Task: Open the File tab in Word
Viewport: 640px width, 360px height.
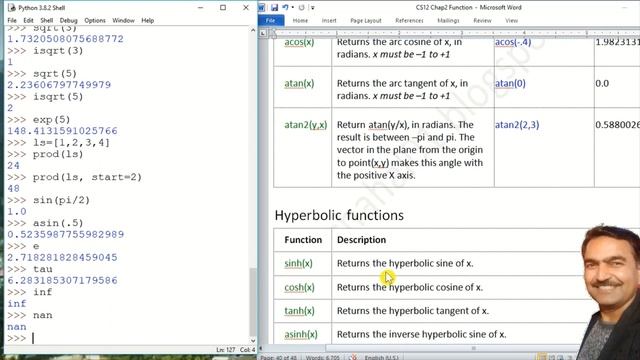Action: pos(271,20)
